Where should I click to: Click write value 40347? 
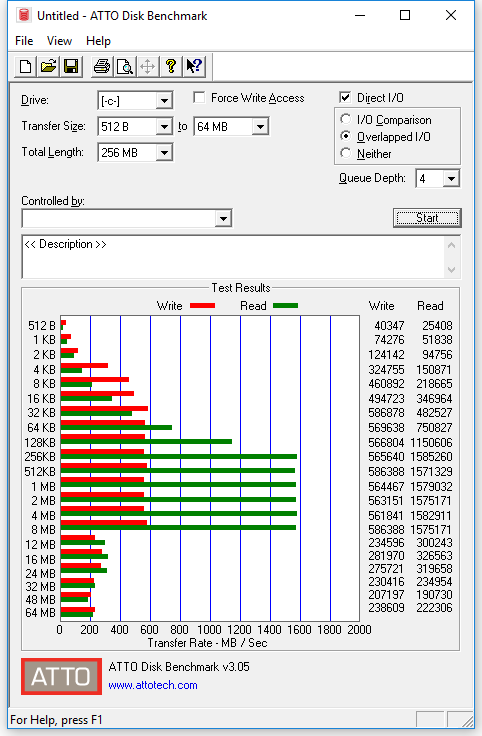pyautogui.click(x=389, y=325)
